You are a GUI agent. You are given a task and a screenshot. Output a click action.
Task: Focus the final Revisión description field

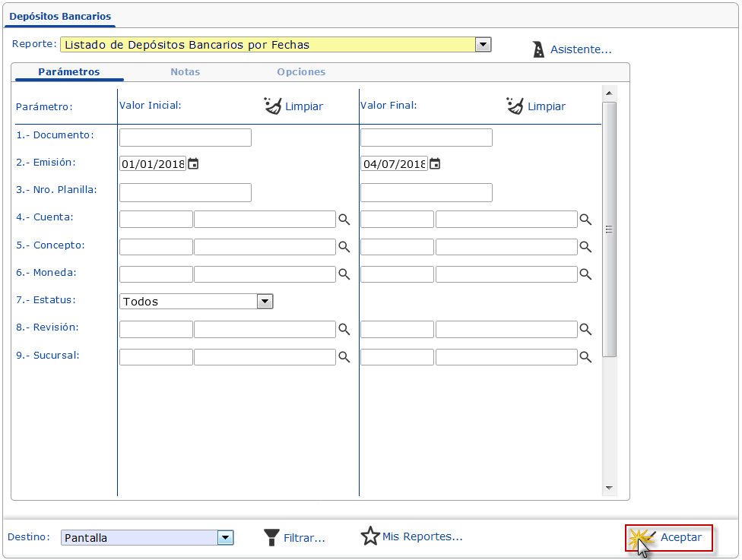click(506, 329)
